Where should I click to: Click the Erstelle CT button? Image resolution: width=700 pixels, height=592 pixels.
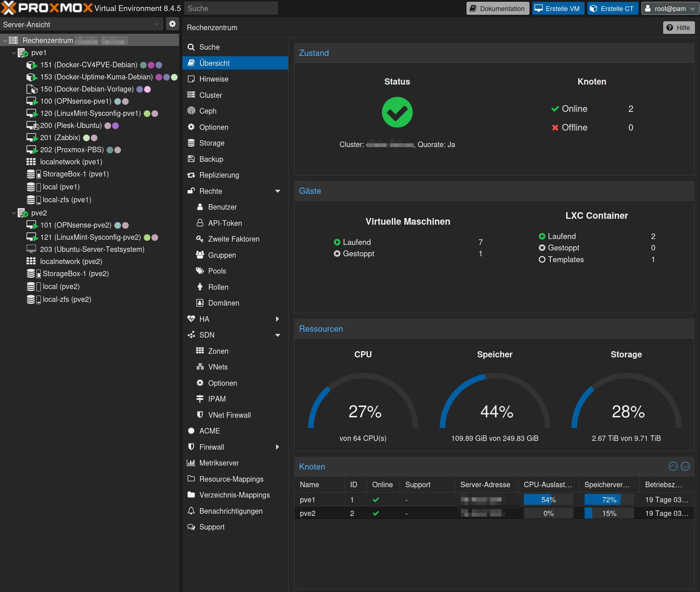612,8
